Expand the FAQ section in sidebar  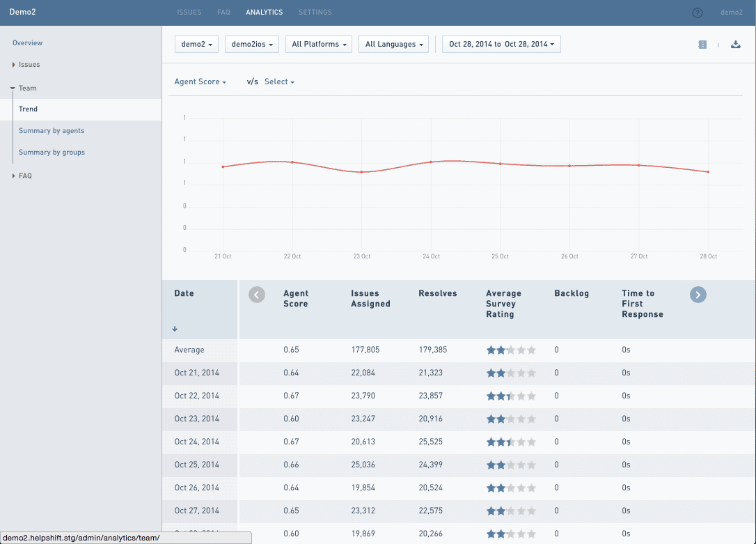point(21,176)
